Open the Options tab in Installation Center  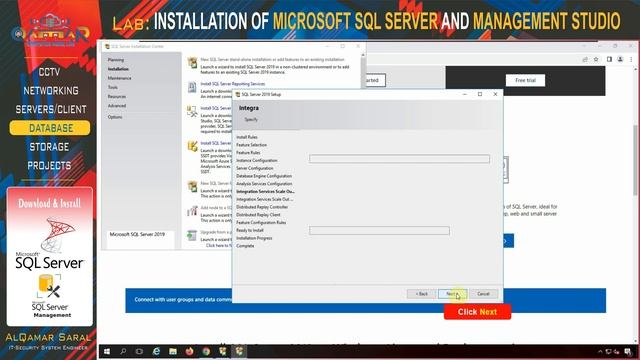[115, 117]
